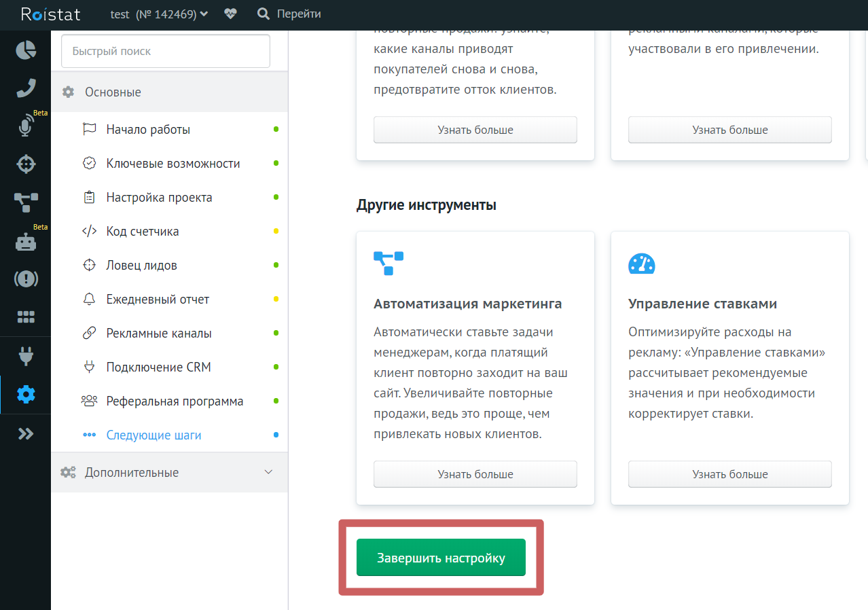Image resolution: width=868 pixels, height=610 pixels.
Task: Open the analytics pie chart icon
Action: point(26,50)
